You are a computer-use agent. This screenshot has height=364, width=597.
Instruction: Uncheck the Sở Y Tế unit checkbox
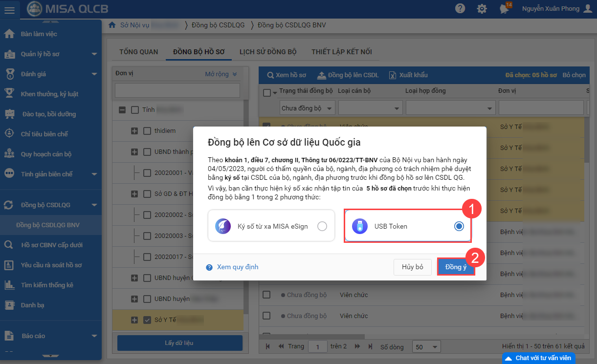point(147,320)
